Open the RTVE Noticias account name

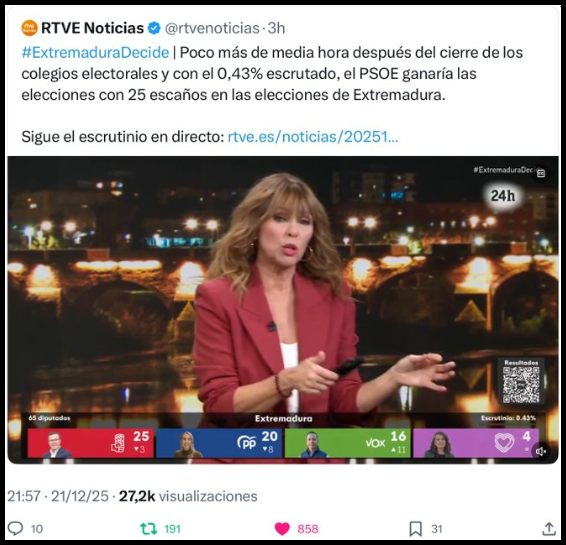coord(92,28)
